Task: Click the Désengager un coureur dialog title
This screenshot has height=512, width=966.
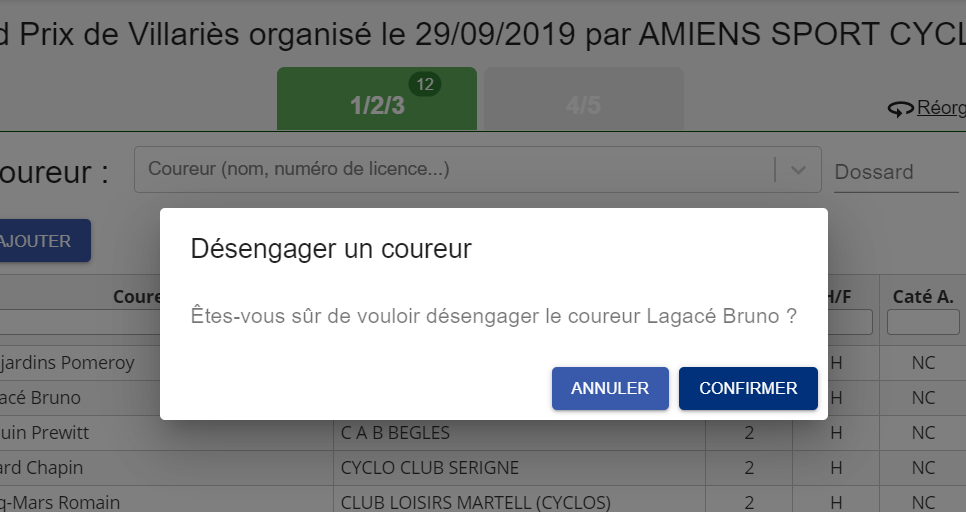Action: (x=331, y=249)
